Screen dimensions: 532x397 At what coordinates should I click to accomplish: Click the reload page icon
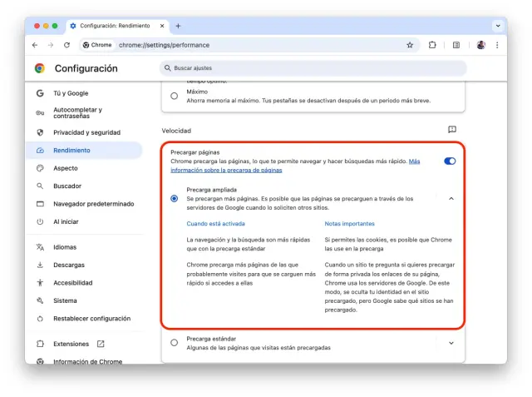66,45
